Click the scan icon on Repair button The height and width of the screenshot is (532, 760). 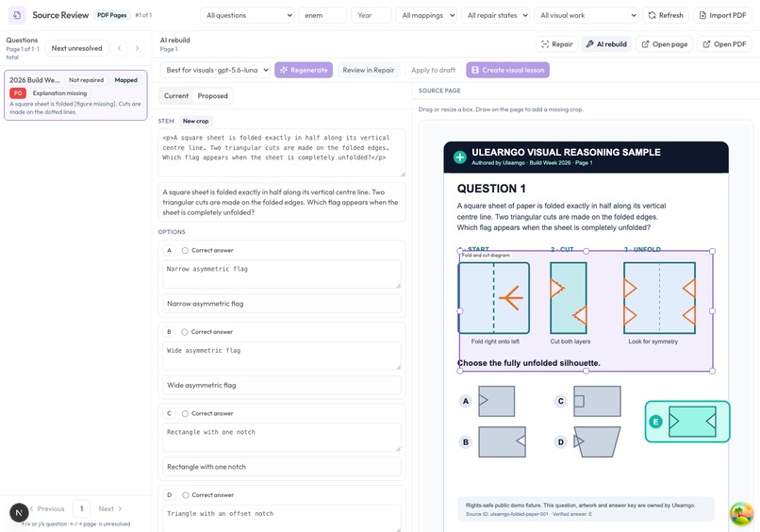[545, 44]
